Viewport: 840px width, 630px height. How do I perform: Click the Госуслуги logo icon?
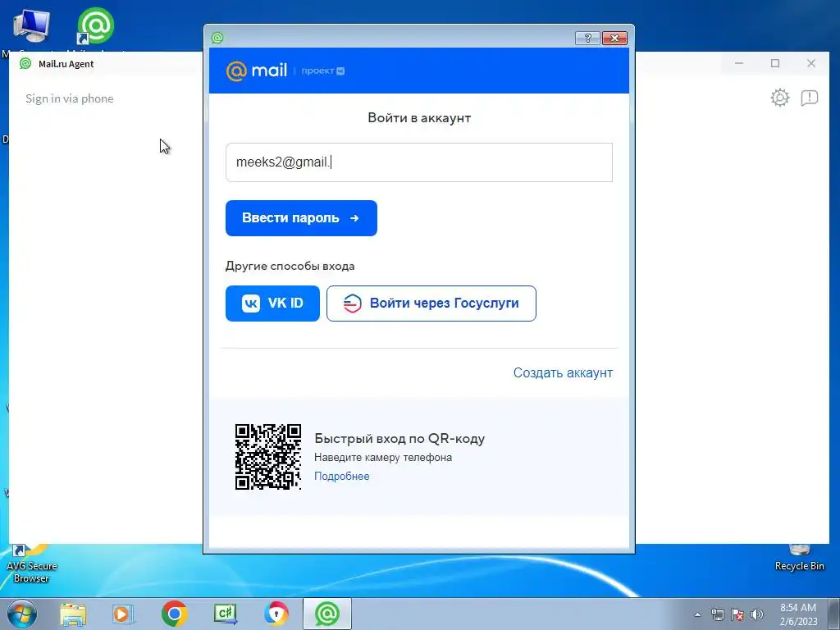pos(352,304)
